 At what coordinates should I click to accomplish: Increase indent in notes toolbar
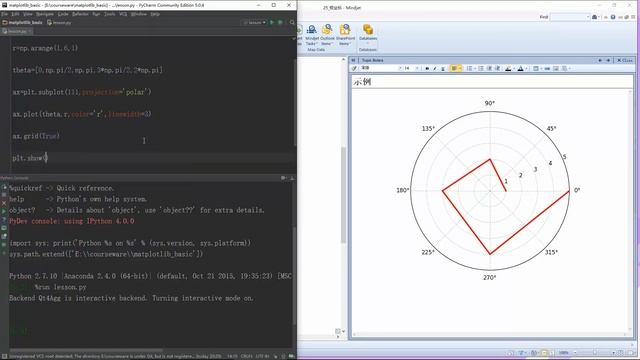point(498,68)
